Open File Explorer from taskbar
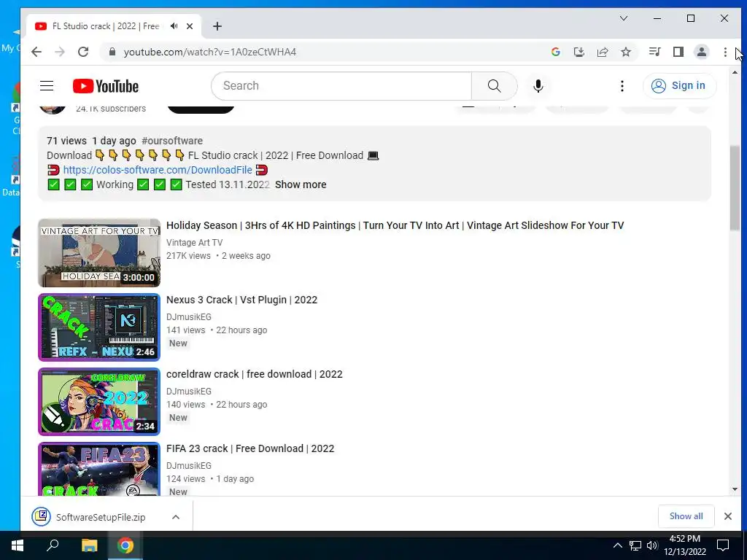 (89, 545)
